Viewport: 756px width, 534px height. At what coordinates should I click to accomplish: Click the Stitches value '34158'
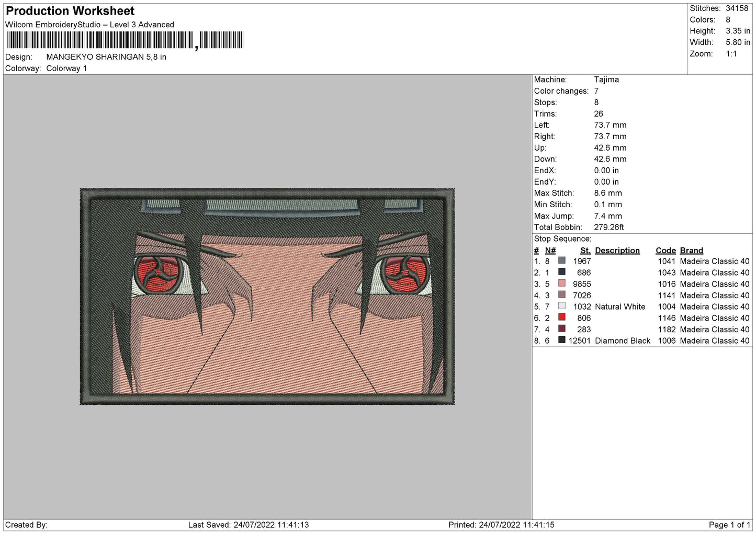pos(737,8)
